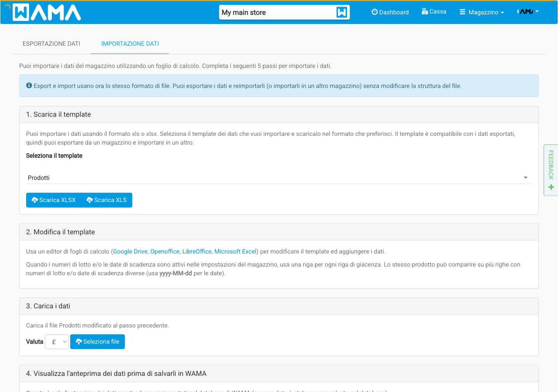The width and height of the screenshot is (558, 392).
Task: Click the Seleziona file button
Action: (98, 342)
